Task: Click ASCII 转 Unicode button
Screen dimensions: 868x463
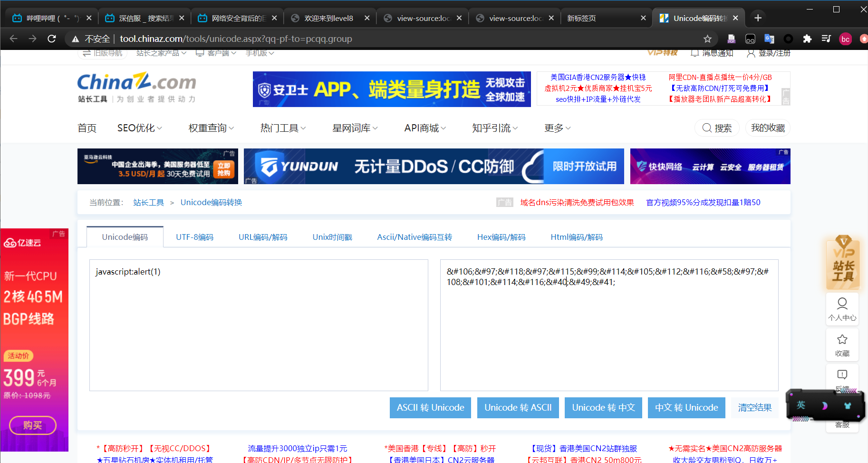Action: pyautogui.click(x=430, y=408)
